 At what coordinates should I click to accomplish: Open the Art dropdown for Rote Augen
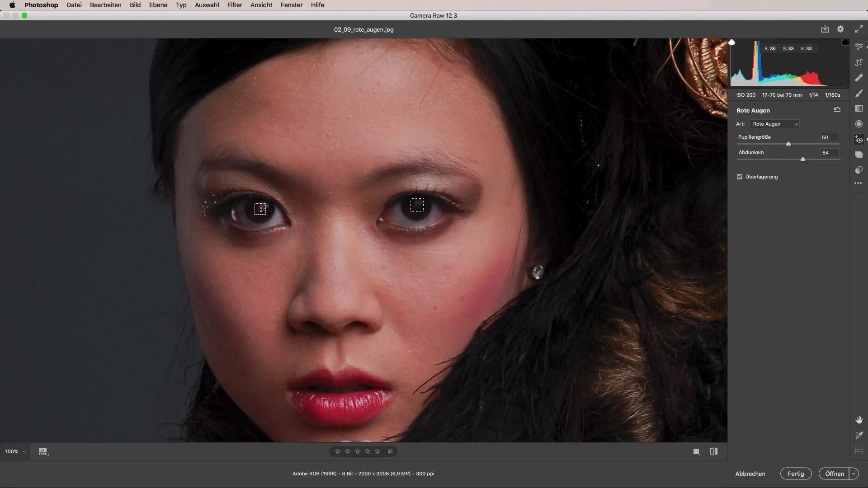tap(774, 124)
